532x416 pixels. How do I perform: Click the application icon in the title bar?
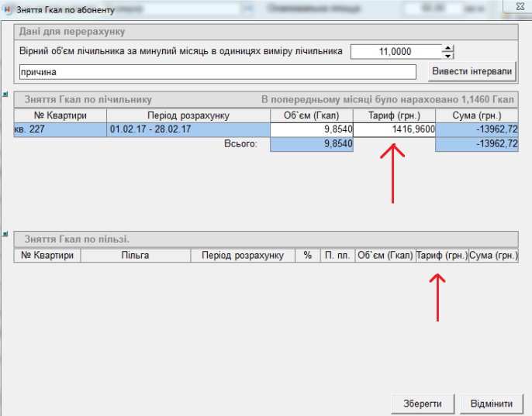click(x=7, y=10)
